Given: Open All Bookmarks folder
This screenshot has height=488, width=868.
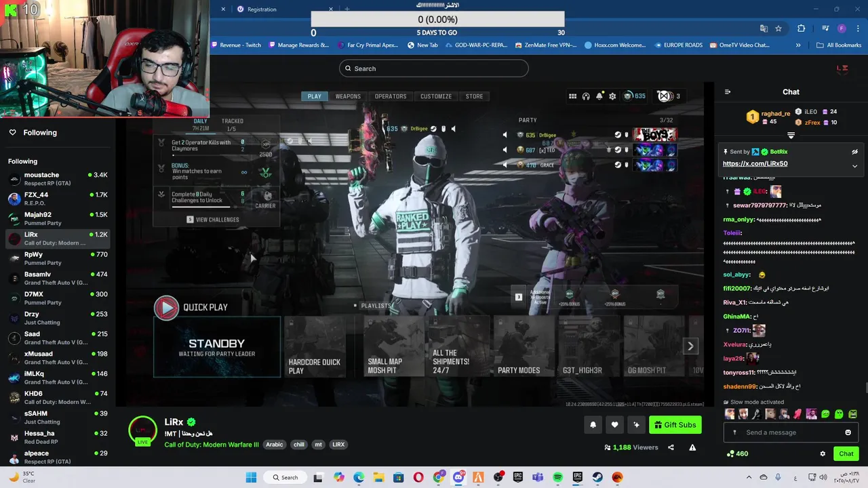Looking at the screenshot, I should tap(839, 45).
